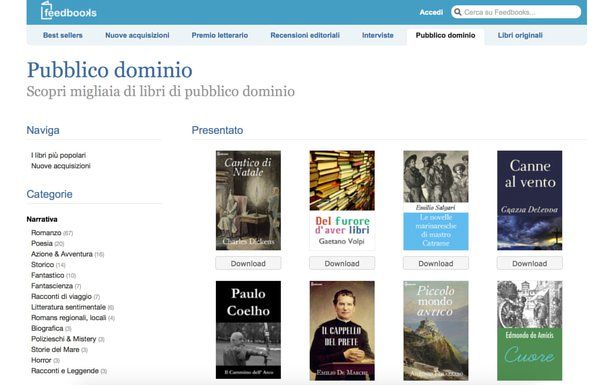The width and height of the screenshot is (610, 385).
Task: Open the Paulo Coelho book cover
Action: point(248,330)
